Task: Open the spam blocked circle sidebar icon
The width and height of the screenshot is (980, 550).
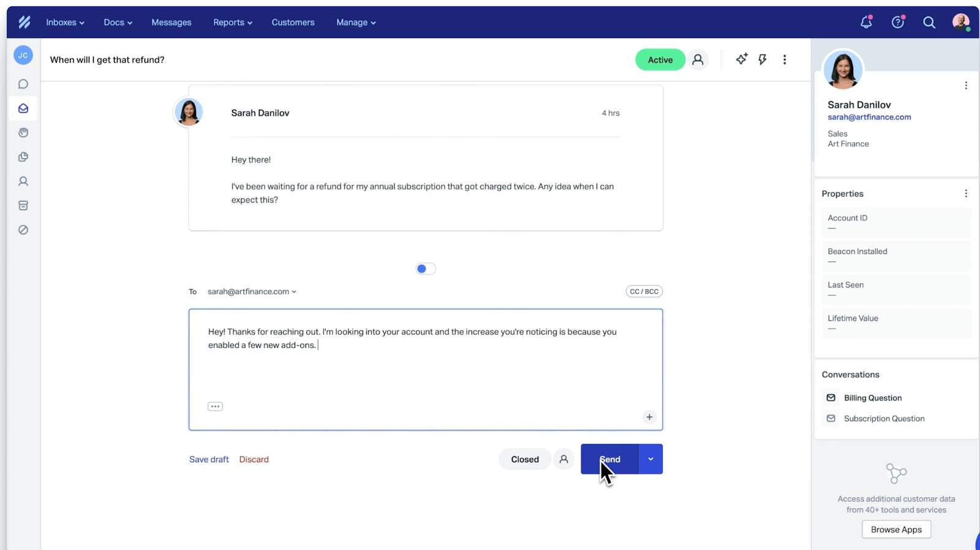Action: click(x=23, y=230)
